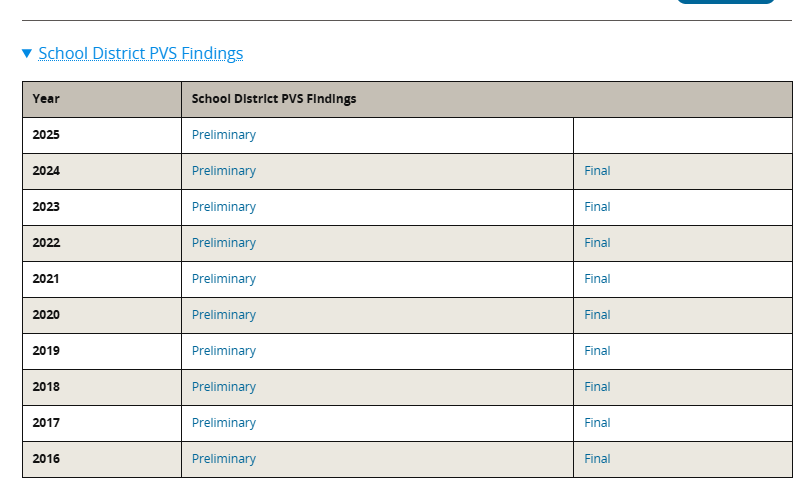
Task: Open the 2020 Final findings link
Action: tap(597, 315)
